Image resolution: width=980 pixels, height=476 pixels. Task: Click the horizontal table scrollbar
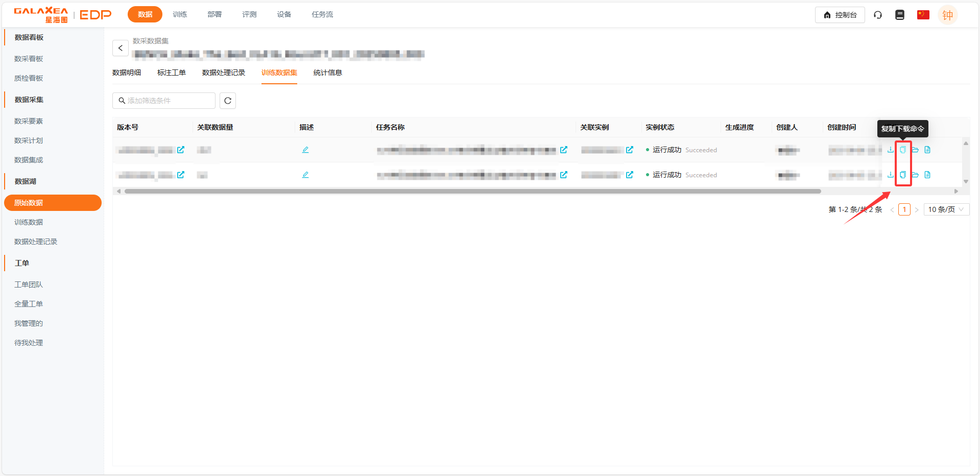point(472,192)
